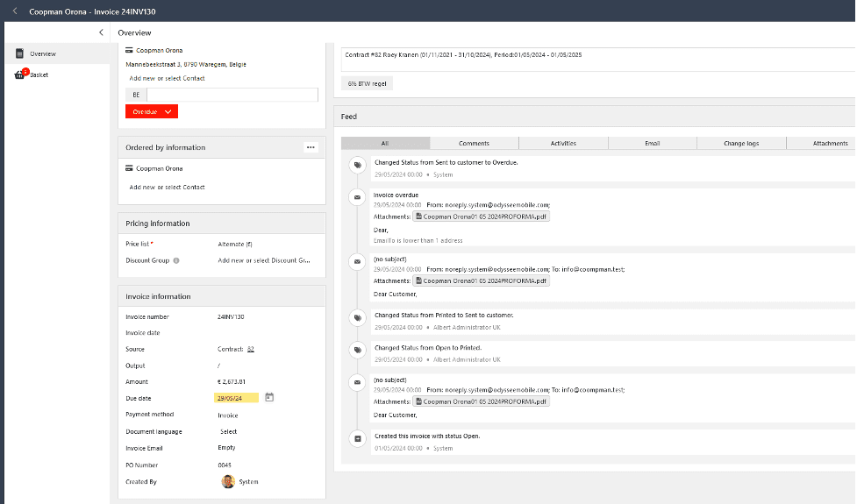Switch to Change logs feed tab

[x=741, y=143]
